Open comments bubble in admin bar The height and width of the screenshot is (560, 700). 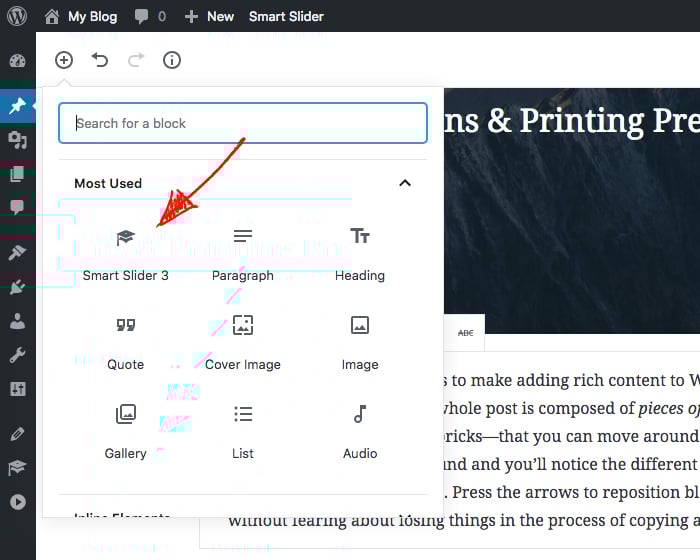click(150, 17)
